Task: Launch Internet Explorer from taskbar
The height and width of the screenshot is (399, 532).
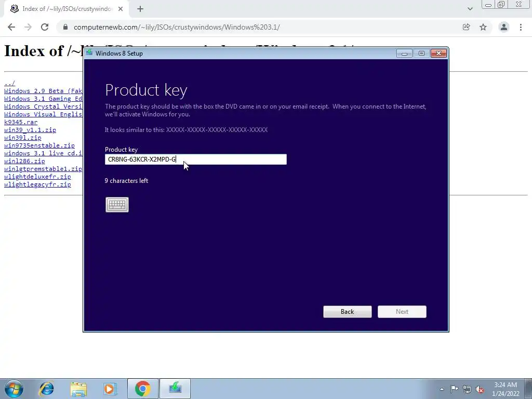Action: tap(46, 389)
